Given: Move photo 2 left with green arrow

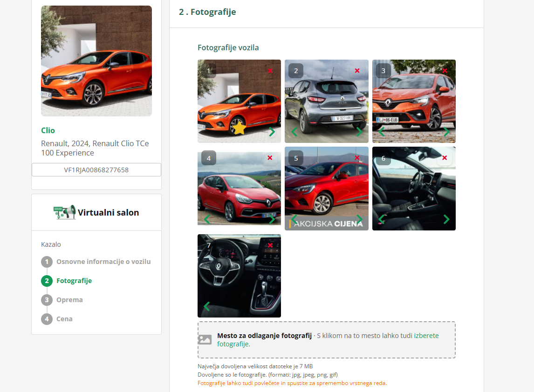Looking at the screenshot, I should coord(294,132).
